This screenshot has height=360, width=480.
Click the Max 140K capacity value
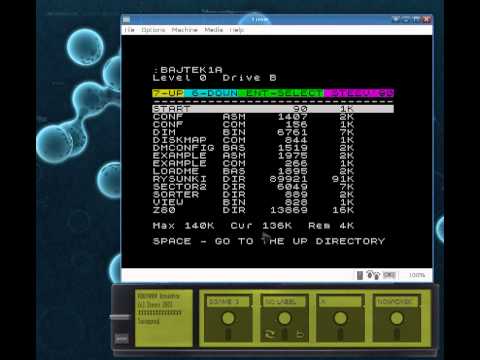pyautogui.click(x=183, y=226)
